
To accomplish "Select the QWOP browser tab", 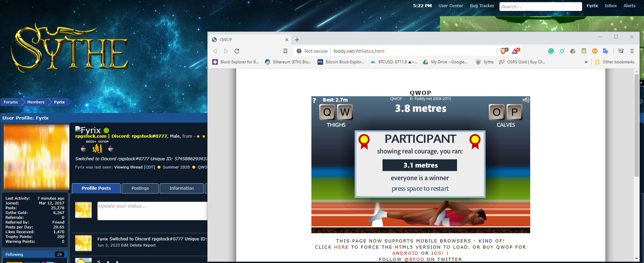I will pyautogui.click(x=250, y=40).
